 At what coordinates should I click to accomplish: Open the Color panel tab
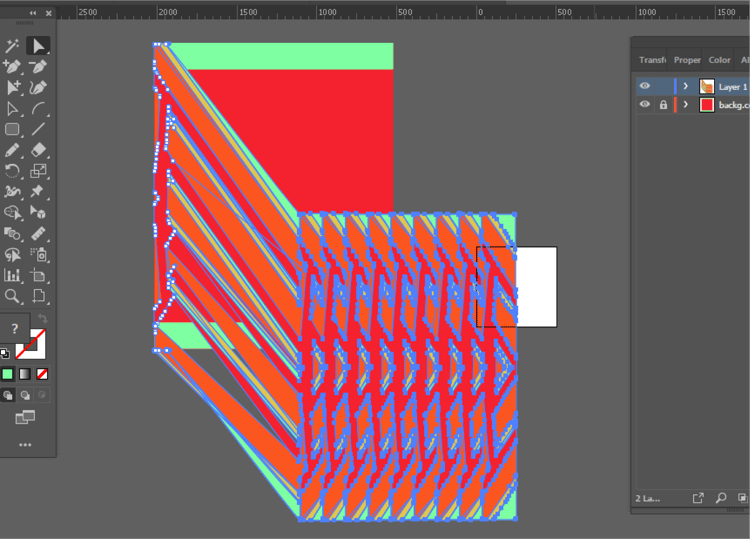click(719, 60)
